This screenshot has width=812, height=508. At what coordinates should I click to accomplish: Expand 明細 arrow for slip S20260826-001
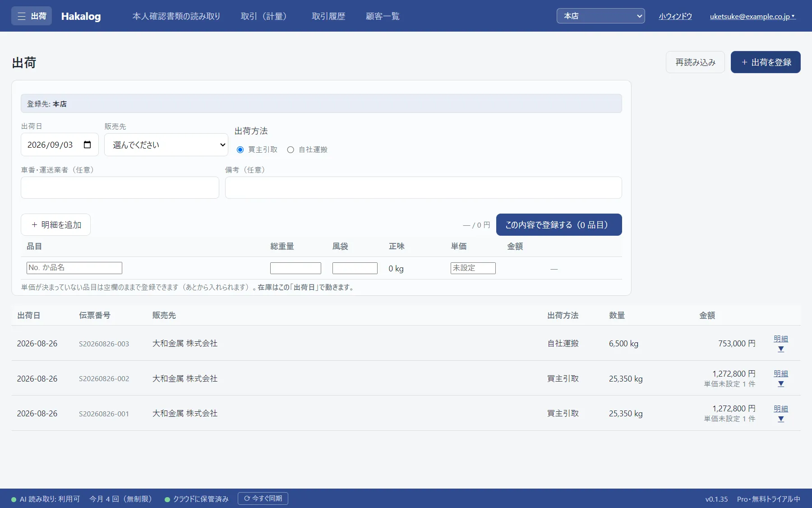pos(781,419)
